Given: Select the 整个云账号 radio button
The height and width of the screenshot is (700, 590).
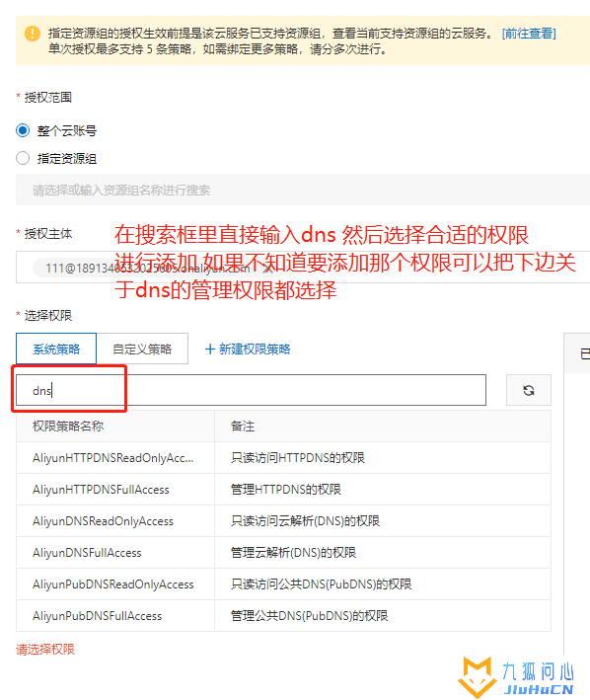Looking at the screenshot, I should point(23,130).
